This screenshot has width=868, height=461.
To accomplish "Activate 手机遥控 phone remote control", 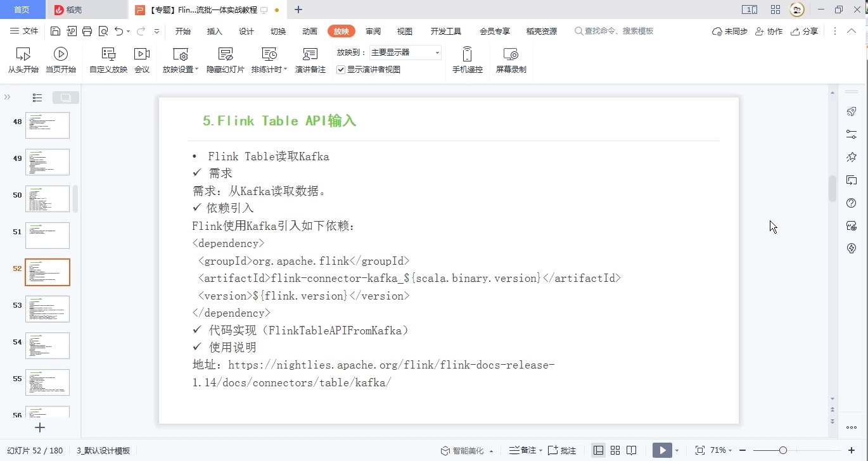I will (467, 60).
